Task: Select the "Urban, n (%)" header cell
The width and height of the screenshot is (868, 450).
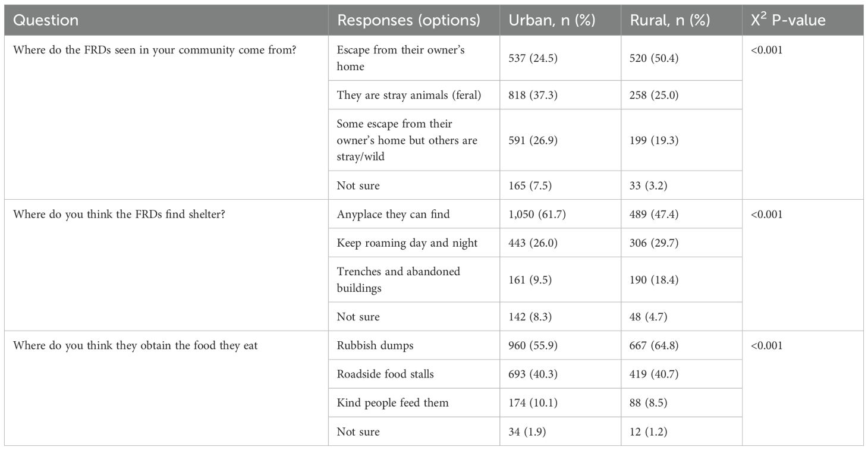Action: point(552,20)
